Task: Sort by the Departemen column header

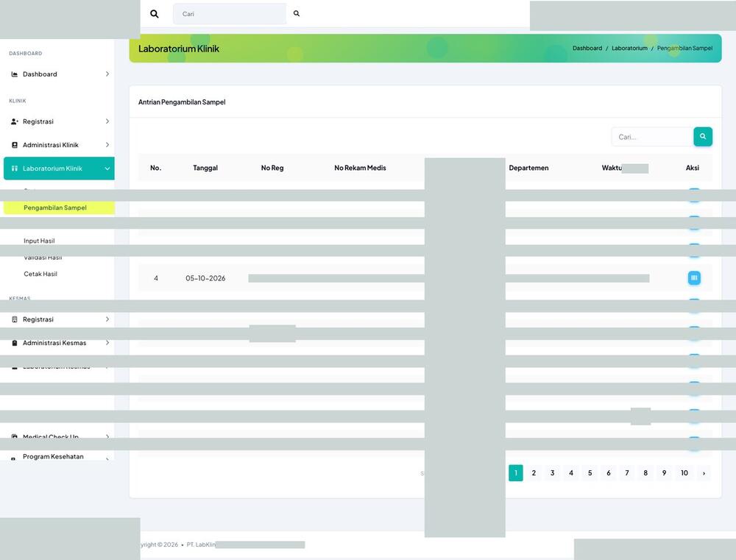Action: 528,168
